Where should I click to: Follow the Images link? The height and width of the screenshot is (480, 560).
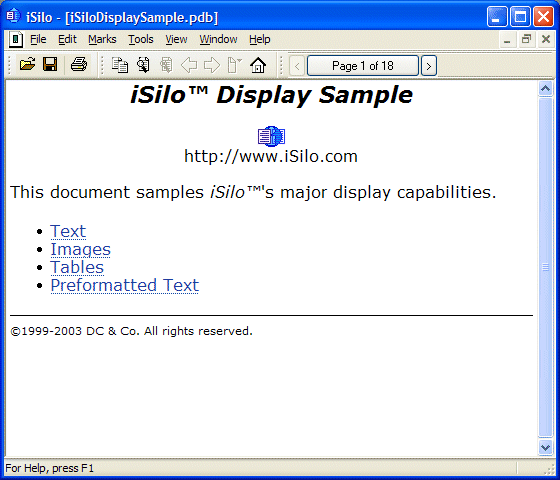tap(80, 249)
